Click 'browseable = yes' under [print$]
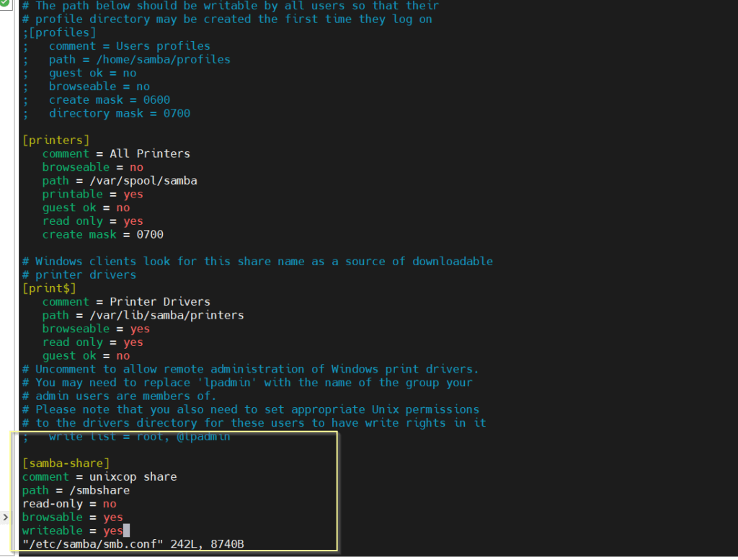 click(96, 329)
